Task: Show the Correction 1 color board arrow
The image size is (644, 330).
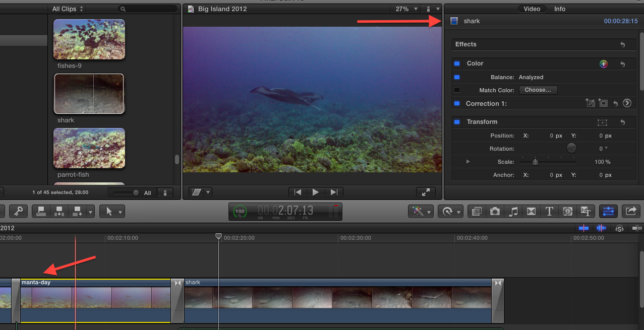Action: point(627,103)
